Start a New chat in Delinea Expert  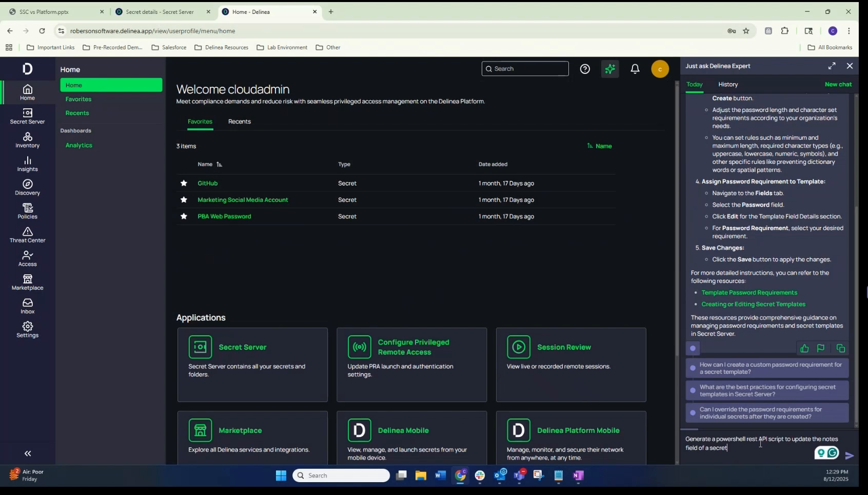click(x=839, y=84)
